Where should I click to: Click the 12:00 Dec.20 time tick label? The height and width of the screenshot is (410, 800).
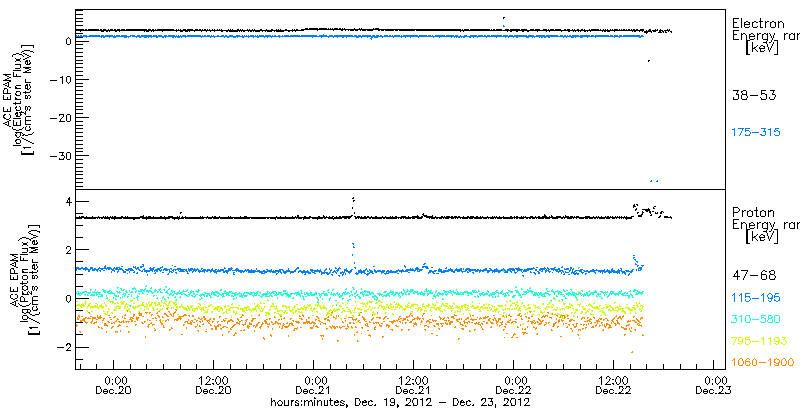click(213, 386)
